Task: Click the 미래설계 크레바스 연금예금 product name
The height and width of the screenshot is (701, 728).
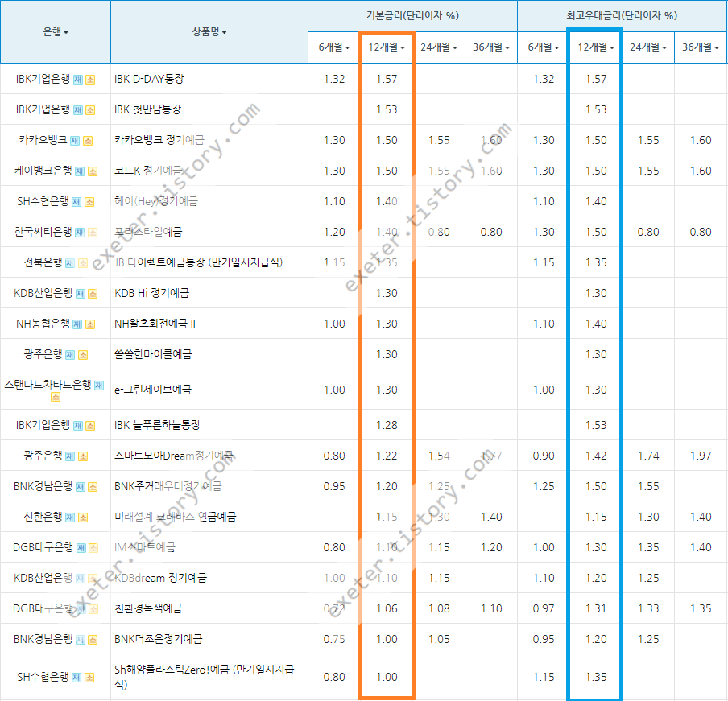Action: [175, 517]
